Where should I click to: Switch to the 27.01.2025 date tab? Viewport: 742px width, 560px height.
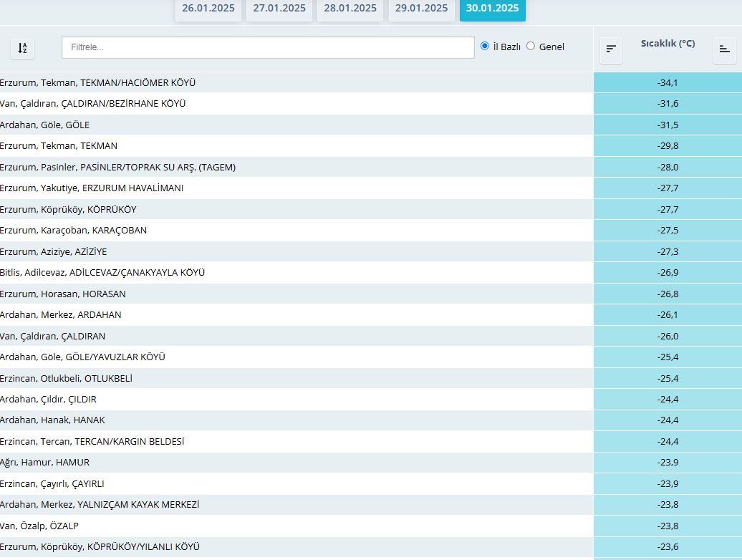coord(279,9)
